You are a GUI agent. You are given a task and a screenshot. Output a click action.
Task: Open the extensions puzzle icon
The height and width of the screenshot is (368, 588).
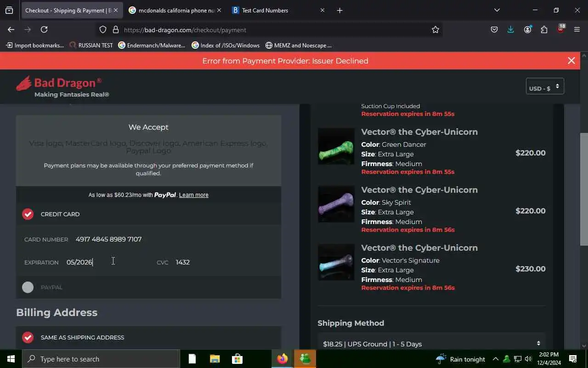(x=544, y=29)
